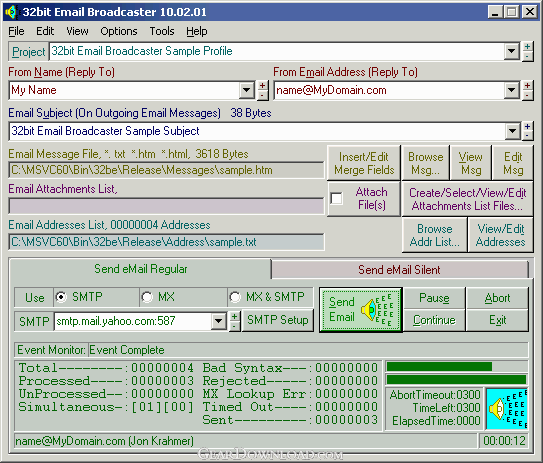Open the Tools menu

click(x=162, y=32)
